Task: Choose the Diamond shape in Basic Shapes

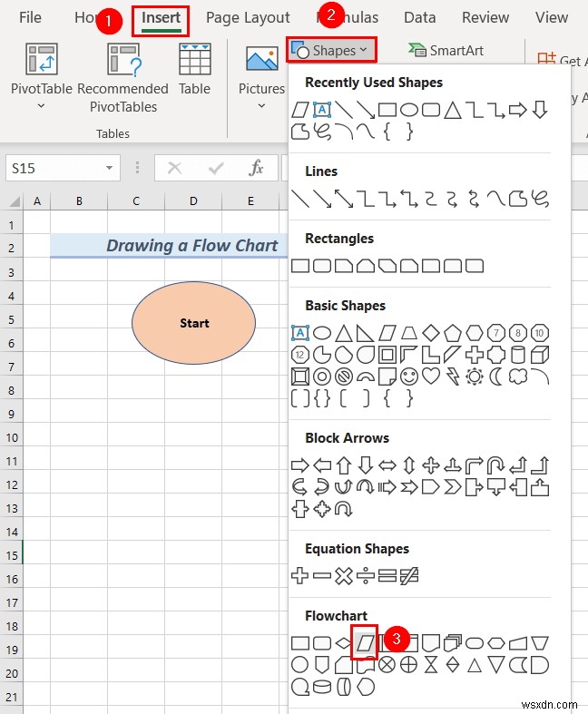Action: (x=430, y=333)
